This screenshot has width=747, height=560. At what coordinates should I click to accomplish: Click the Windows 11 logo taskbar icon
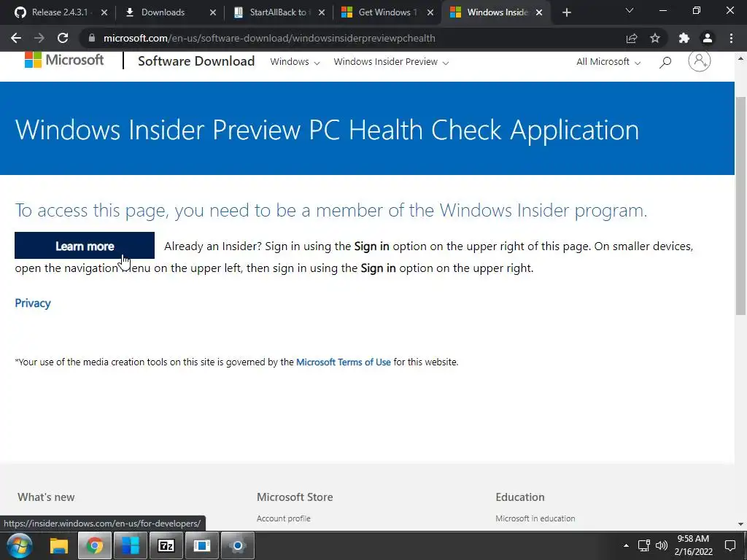(x=130, y=545)
